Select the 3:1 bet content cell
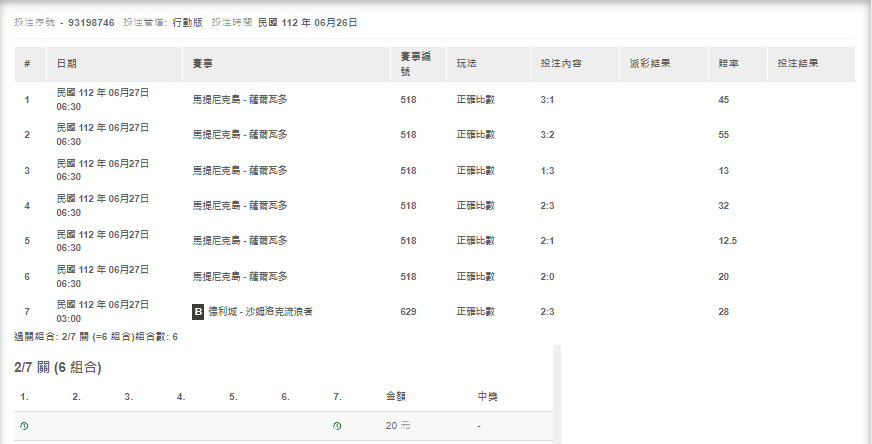The image size is (872, 444). (x=546, y=100)
